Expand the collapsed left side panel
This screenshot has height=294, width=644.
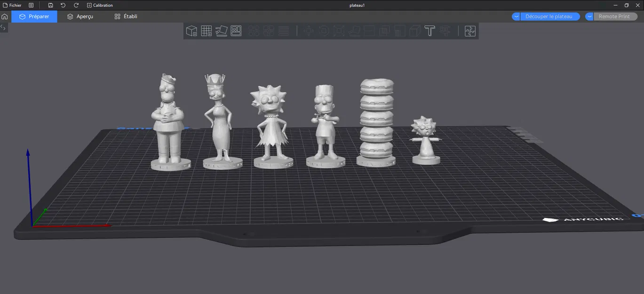coord(3,27)
